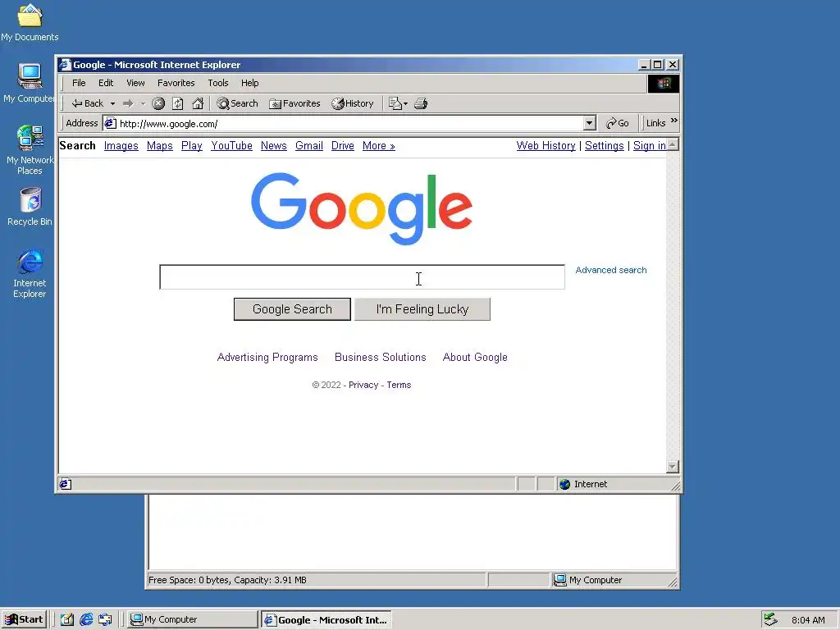Open the About Google link
This screenshot has width=840, height=630.
(475, 358)
